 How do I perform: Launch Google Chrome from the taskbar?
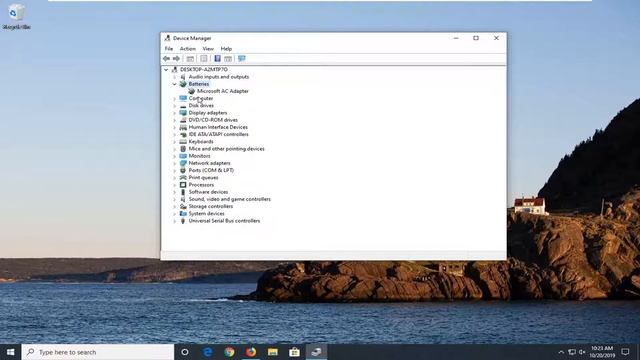(x=229, y=352)
